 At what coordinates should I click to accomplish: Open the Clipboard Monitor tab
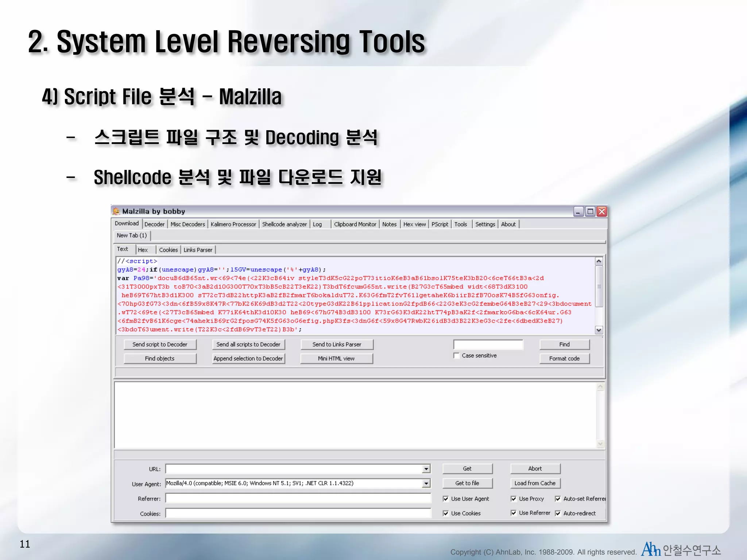(x=355, y=224)
